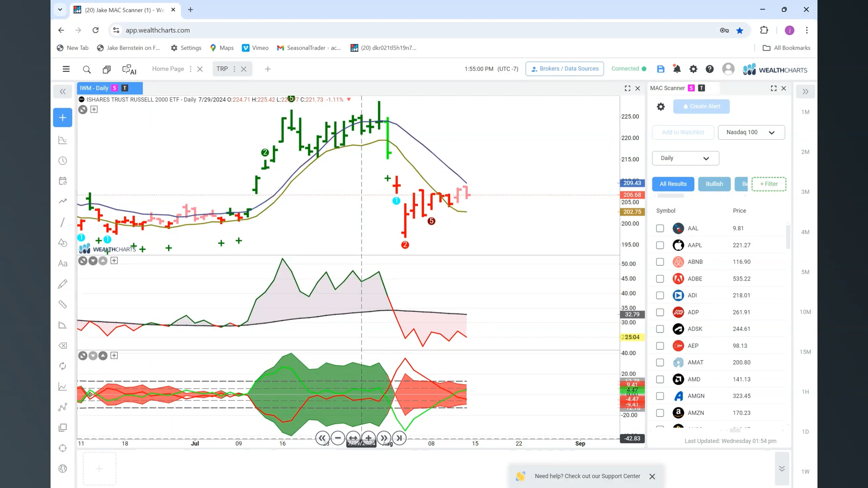Save the workspace with disk icon
This screenshot has width=868, height=488.
(660, 69)
